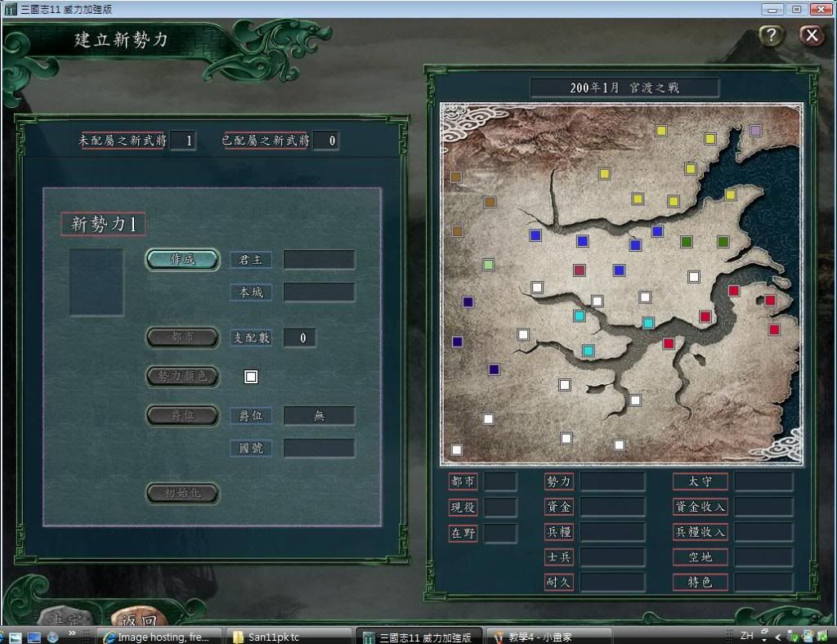Confirm with the 決定 button

pos(67,617)
